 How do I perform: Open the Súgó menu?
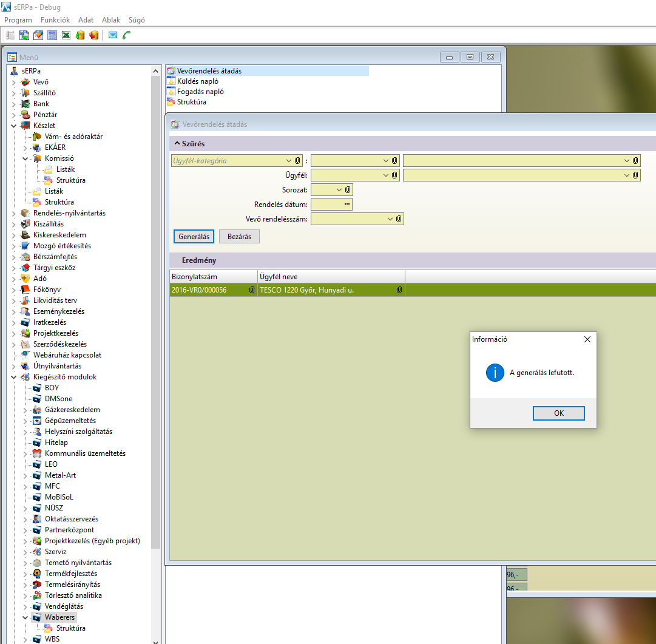coord(137,20)
